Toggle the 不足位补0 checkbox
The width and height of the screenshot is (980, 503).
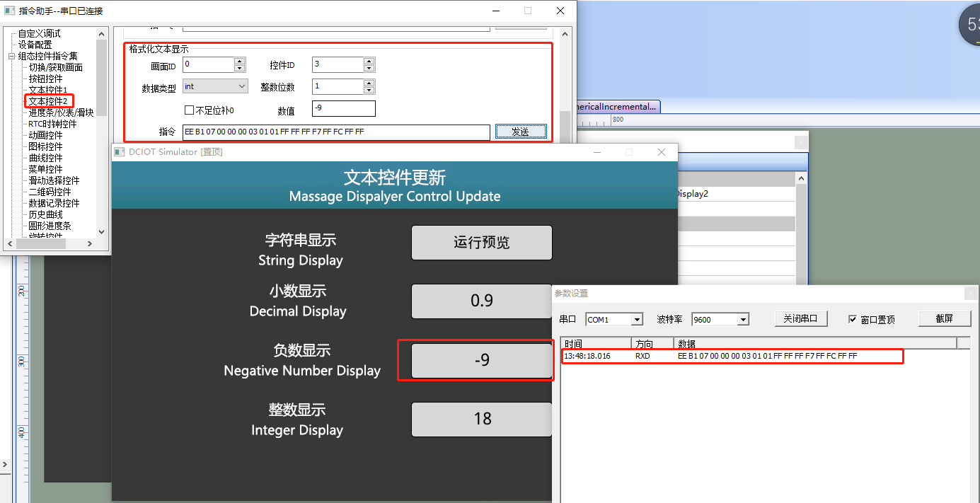(x=189, y=110)
